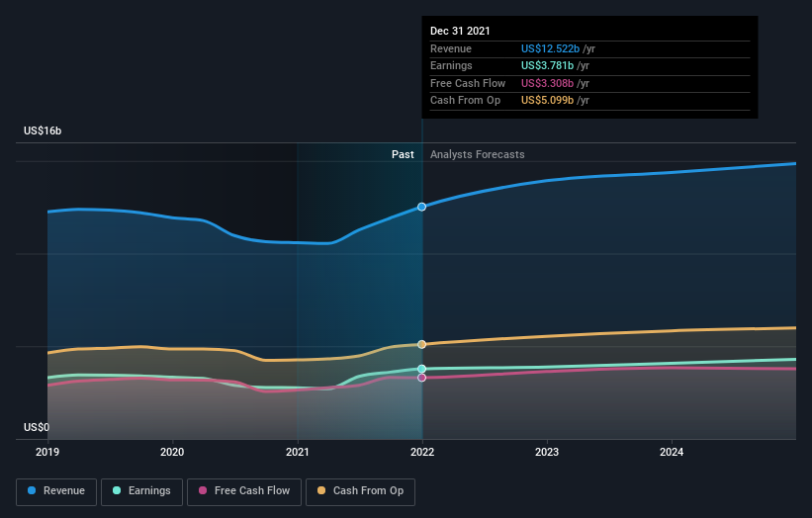812x518 pixels.
Task: Toggle the Earnings legend button
Action: 141,491
